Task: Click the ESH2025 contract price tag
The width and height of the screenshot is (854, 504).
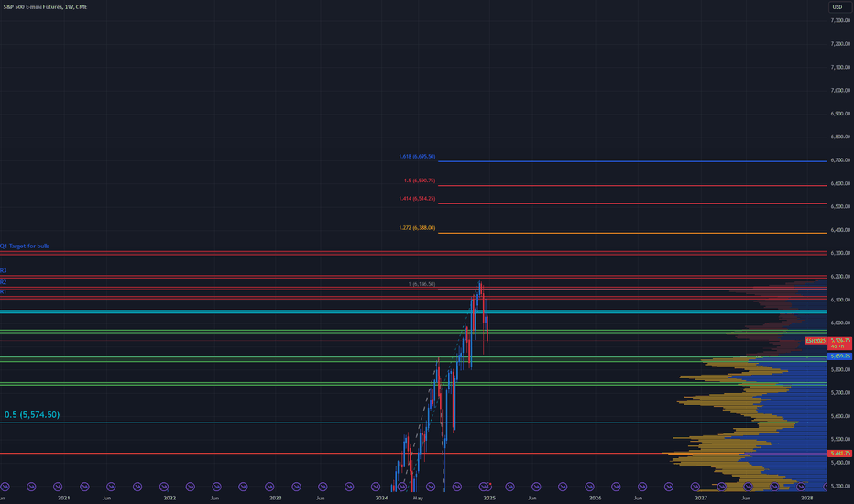Action: point(816,341)
